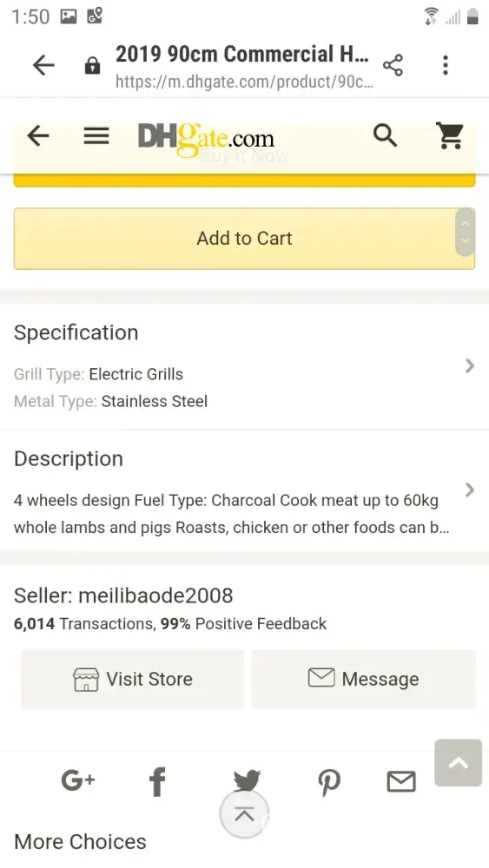Screen dimensions: 489x868
Task: Expand the Specification section chevron
Action: coord(470,365)
